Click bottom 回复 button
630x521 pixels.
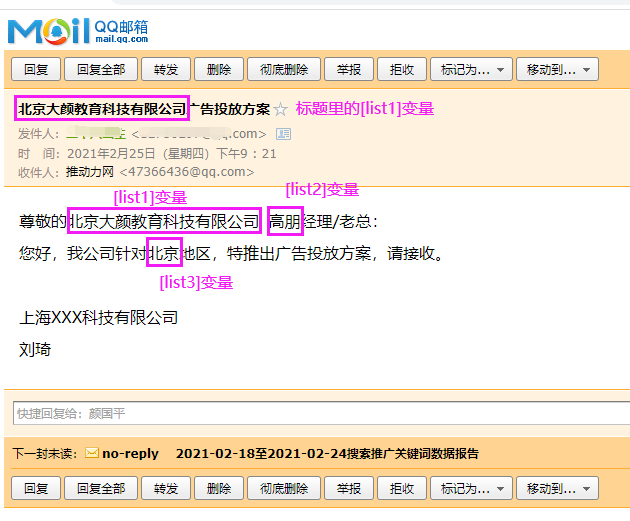pyautogui.click(x=36, y=488)
